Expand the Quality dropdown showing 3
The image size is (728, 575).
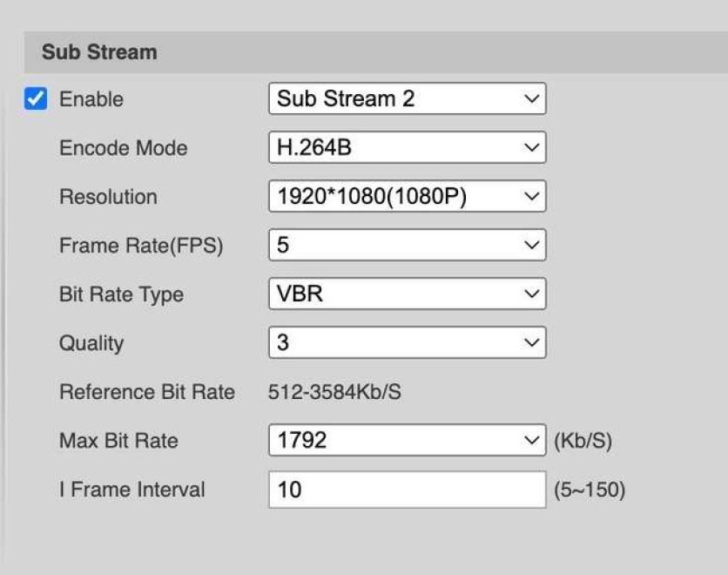407,343
